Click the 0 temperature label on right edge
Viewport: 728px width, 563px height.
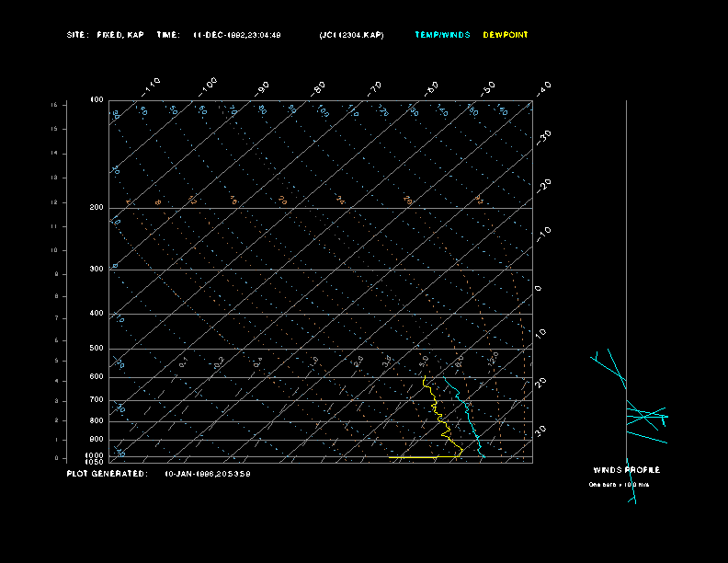pyautogui.click(x=539, y=289)
